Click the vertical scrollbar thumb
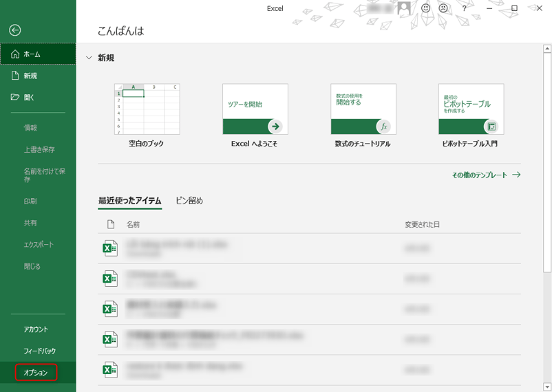Viewport: 552px width, 392px height. [x=547, y=162]
